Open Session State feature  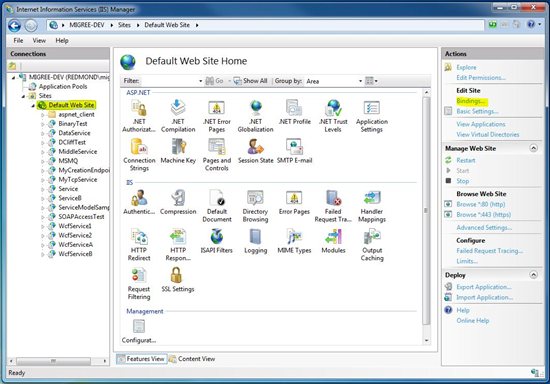(x=255, y=151)
